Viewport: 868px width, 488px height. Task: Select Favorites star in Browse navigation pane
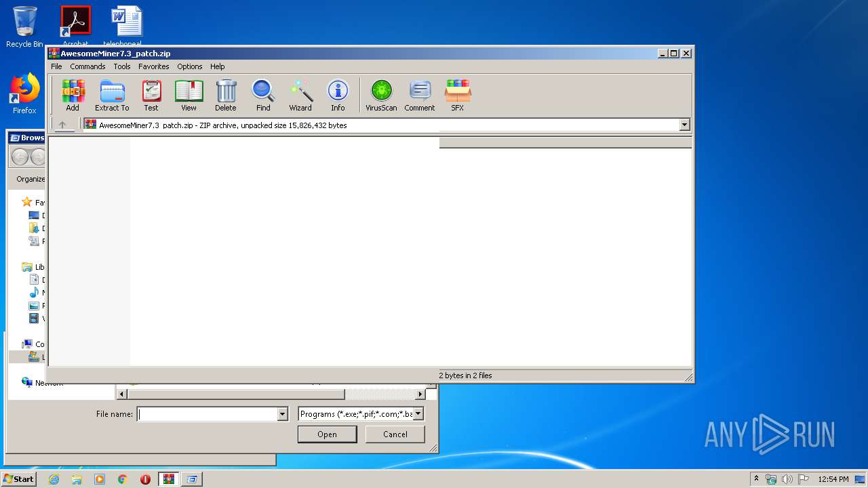[x=27, y=202]
